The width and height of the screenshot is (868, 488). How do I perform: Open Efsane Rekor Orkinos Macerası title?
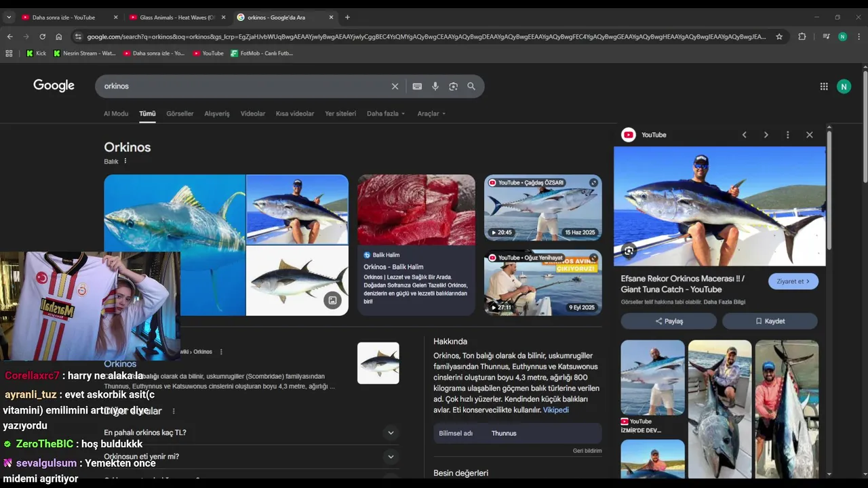click(x=682, y=284)
